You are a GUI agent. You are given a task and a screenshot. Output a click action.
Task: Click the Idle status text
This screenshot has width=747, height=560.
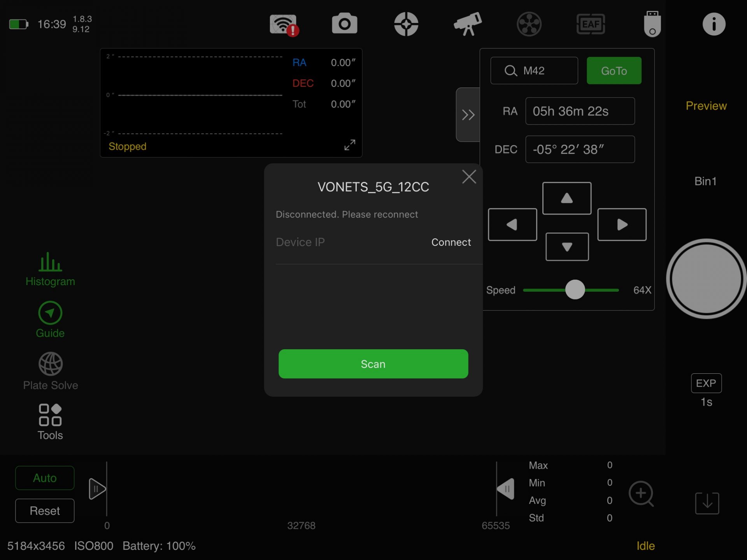645,546
